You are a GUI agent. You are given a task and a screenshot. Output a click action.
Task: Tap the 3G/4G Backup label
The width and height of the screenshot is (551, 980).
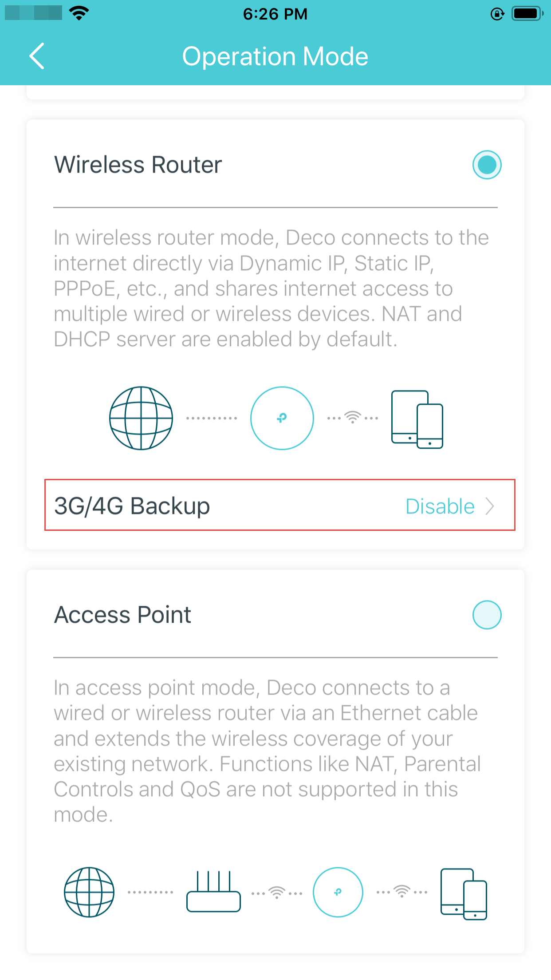point(132,506)
